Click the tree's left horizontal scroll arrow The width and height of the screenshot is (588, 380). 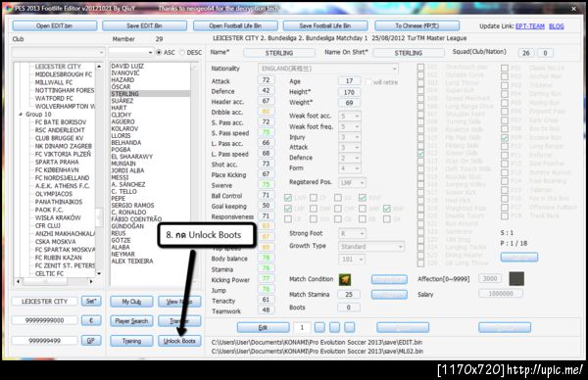[x=19, y=281]
